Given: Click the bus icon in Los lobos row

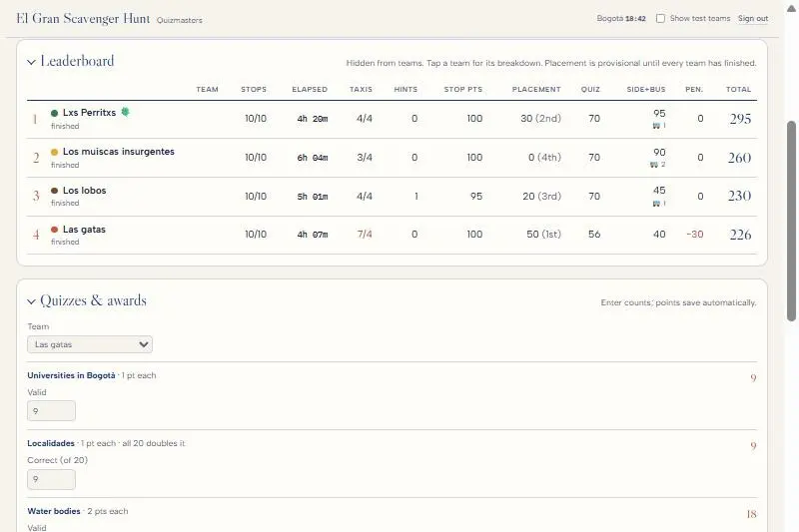Looking at the screenshot, I should [656, 204].
